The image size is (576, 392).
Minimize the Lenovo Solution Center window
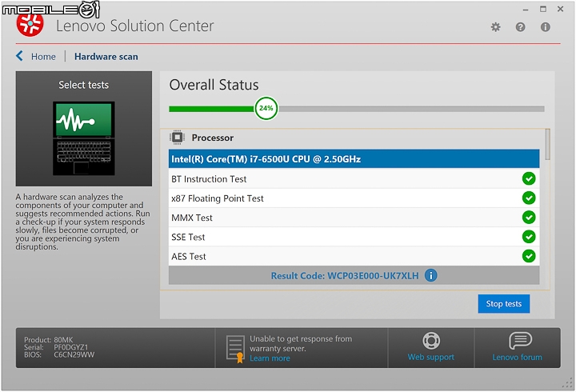coord(526,10)
